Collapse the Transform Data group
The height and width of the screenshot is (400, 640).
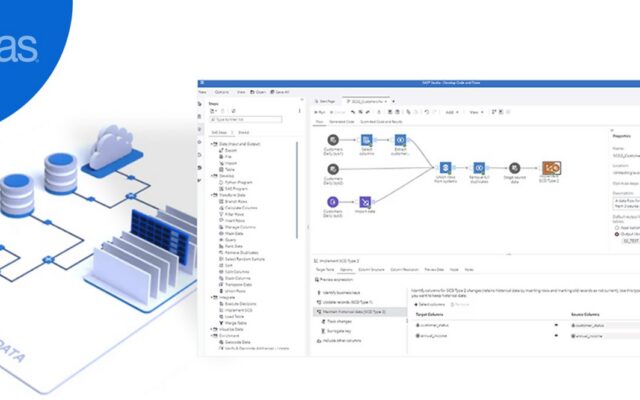click(x=212, y=195)
